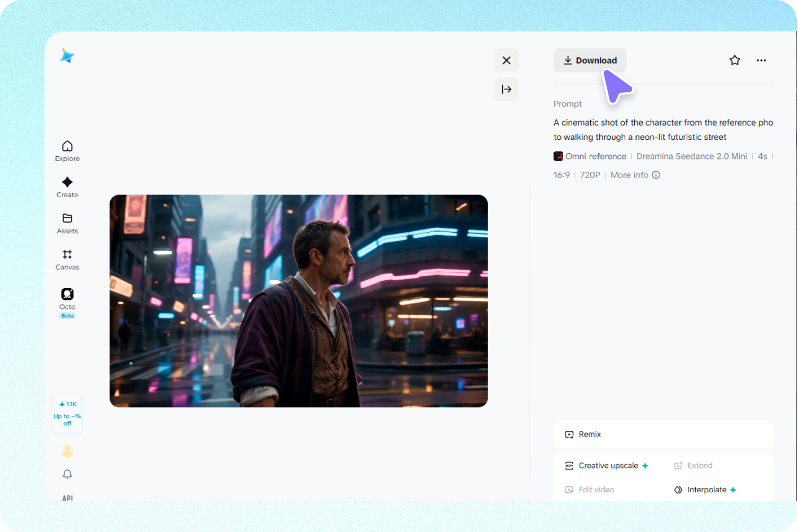The width and height of the screenshot is (798, 532).
Task: Remix this video
Action: point(663,435)
